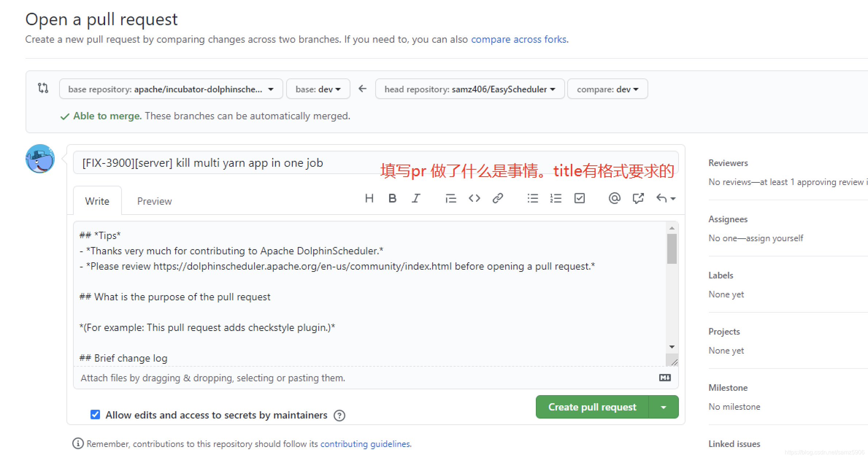Click the Create pull request button
This screenshot has width=868, height=459.
click(592, 407)
